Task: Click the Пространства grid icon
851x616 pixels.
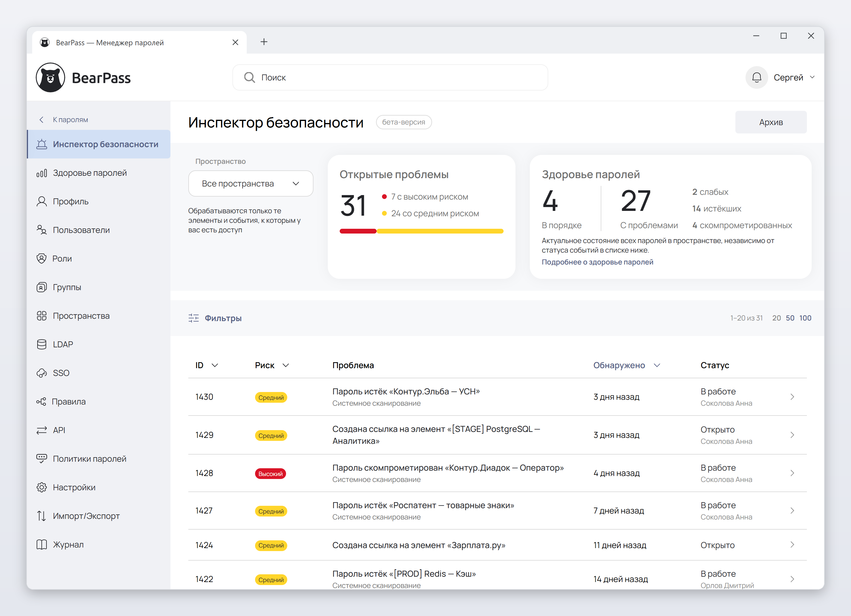Action: pos(42,316)
